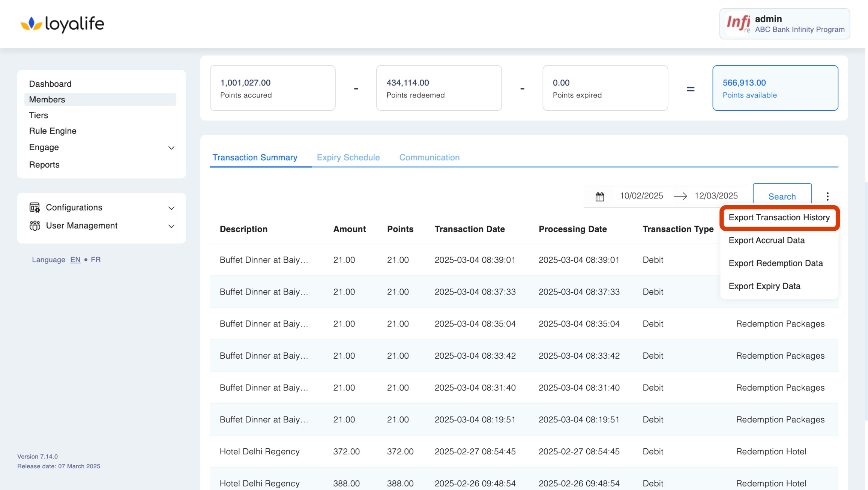Expand the Engage menu chevron
The height and width of the screenshot is (490, 868).
tap(171, 148)
